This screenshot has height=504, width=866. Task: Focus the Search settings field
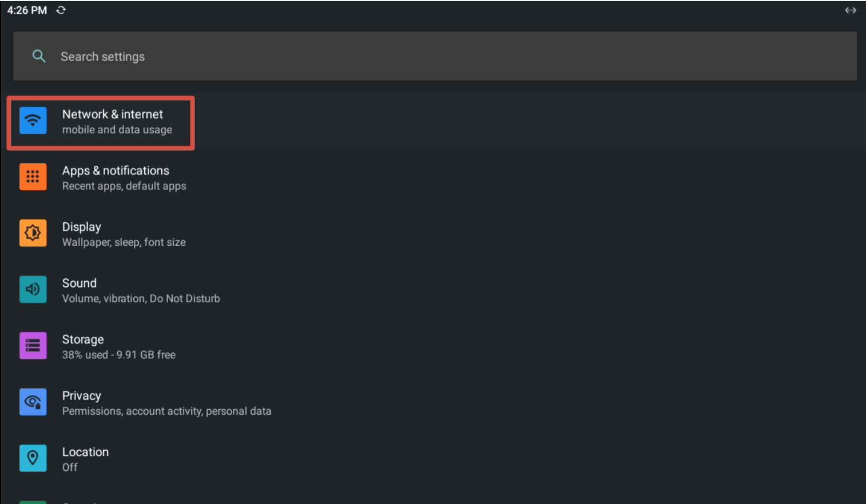click(x=435, y=56)
